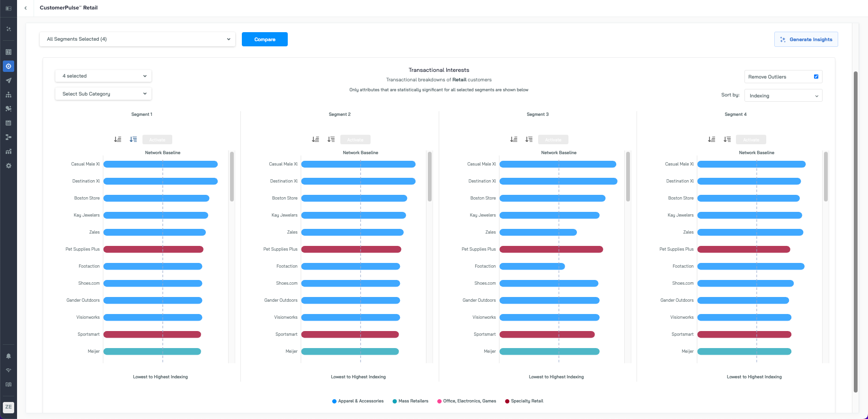This screenshot has height=419, width=868.
Task: Click Segment 4 chart scrollbar
Action: [x=826, y=176]
